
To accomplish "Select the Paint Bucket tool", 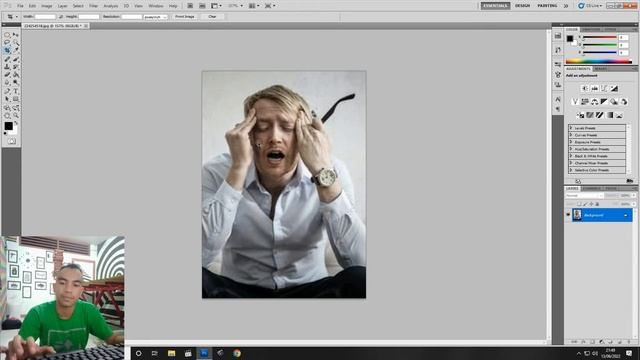I will coord(16,75).
